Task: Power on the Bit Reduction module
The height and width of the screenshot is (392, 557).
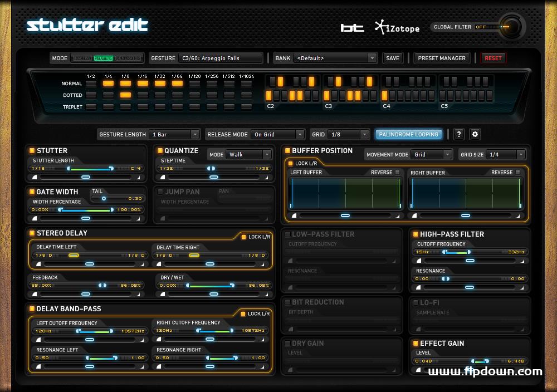Action: click(287, 302)
